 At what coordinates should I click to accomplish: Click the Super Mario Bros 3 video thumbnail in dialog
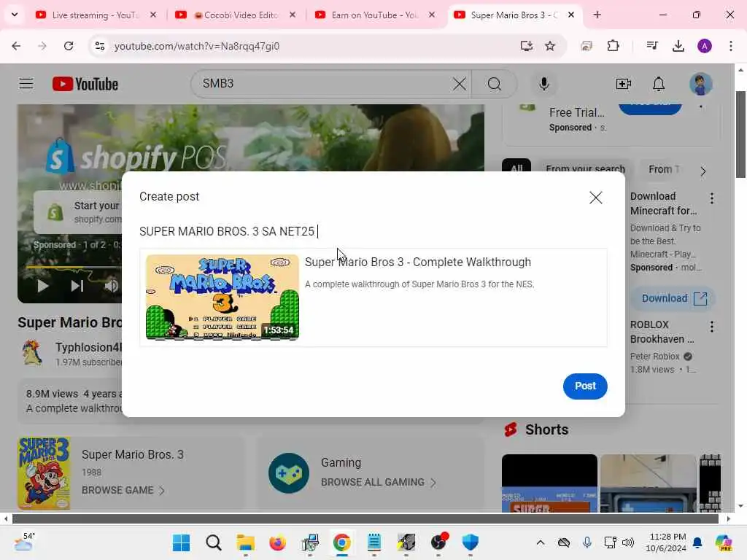point(222,297)
